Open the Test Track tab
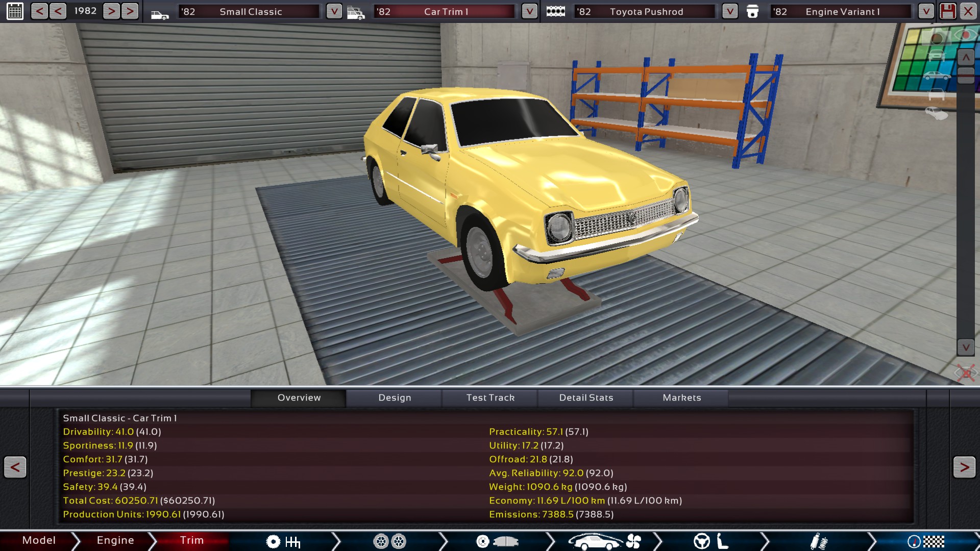The width and height of the screenshot is (980, 551). pyautogui.click(x=490, y=398)
